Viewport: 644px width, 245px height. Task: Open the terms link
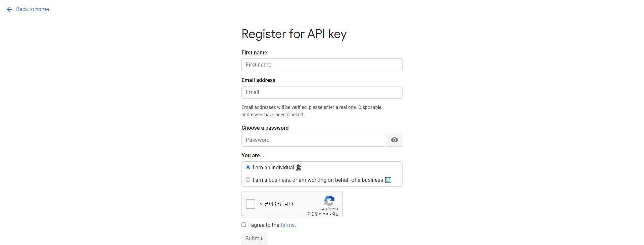point(287,225)
